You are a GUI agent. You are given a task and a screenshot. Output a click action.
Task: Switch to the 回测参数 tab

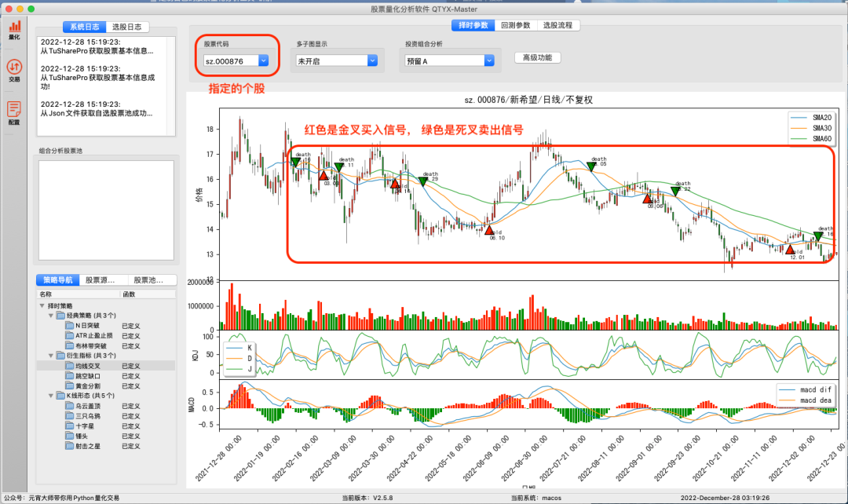click(515, 25)
